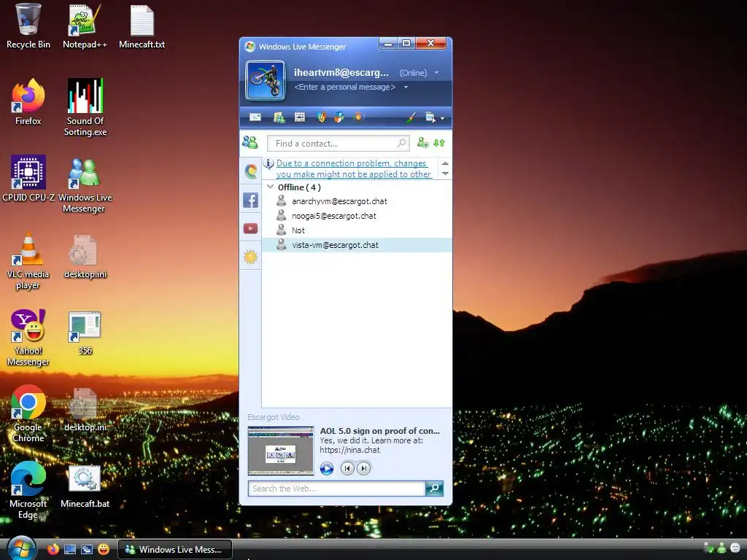
Task: Click the second Messenger toolbar icon showing people
Action: pyautogui.click(x=279, y=117)
